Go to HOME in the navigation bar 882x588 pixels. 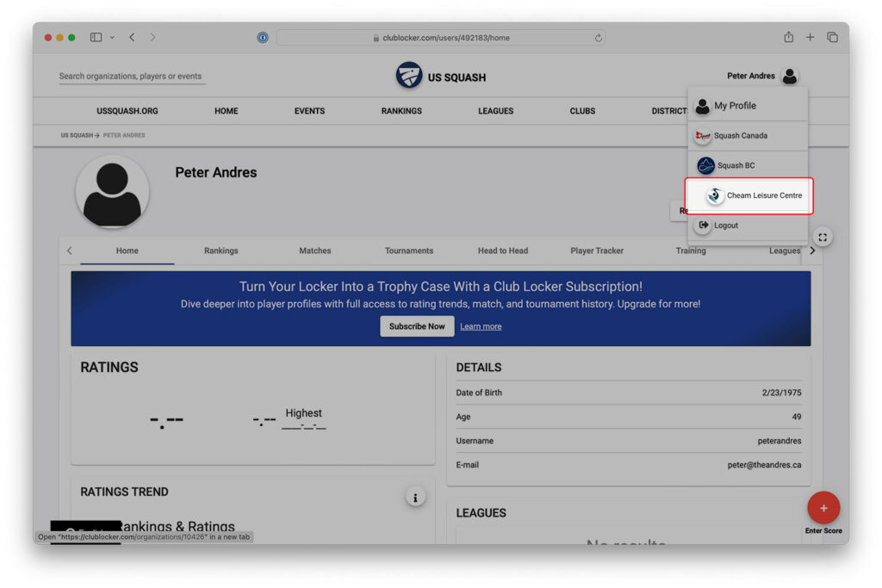tap(227, 111)
